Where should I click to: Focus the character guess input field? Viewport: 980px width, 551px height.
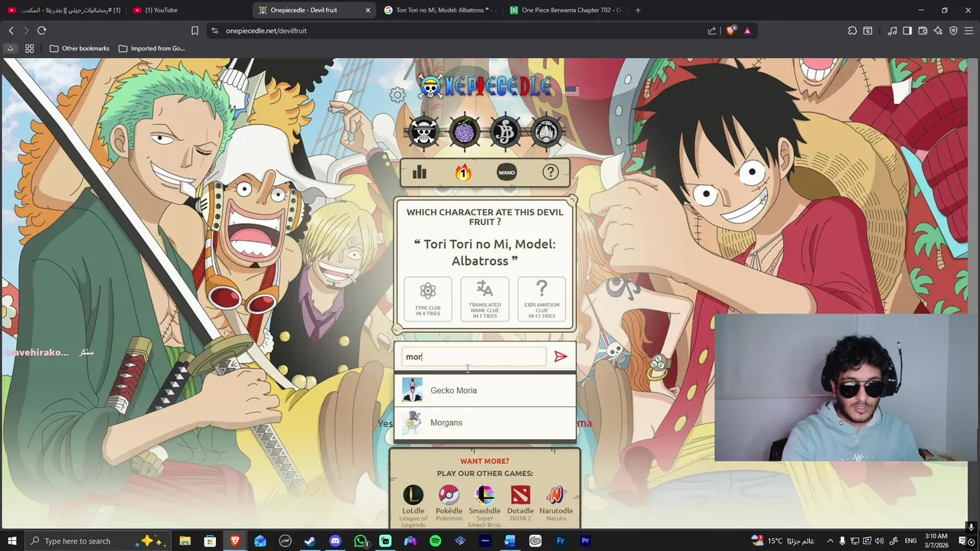click(x=474, y=357)
